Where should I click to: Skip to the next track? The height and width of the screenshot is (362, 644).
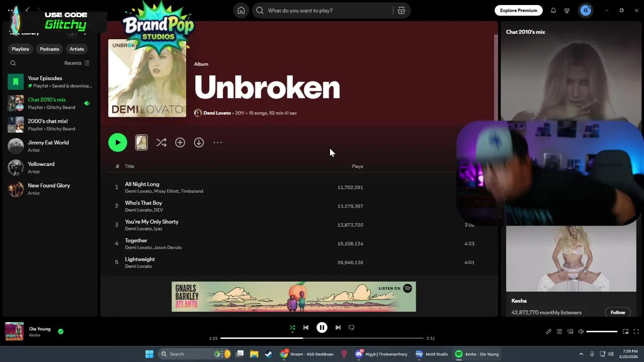338,328
